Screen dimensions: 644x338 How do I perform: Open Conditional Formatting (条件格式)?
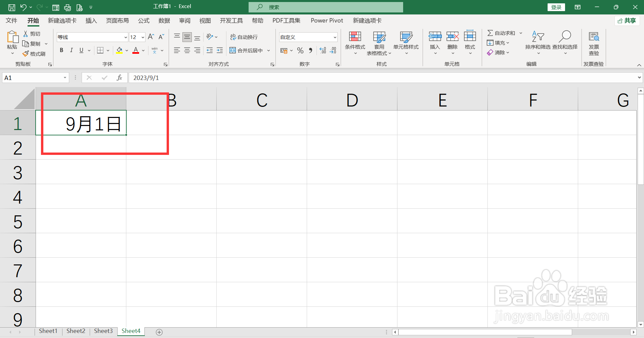tap(355, 43)
